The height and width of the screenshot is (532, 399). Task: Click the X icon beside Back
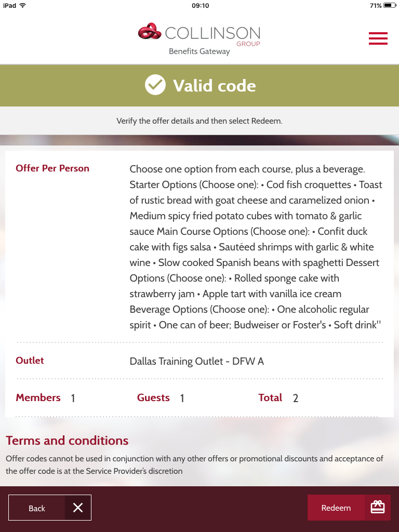pos(78,508)
